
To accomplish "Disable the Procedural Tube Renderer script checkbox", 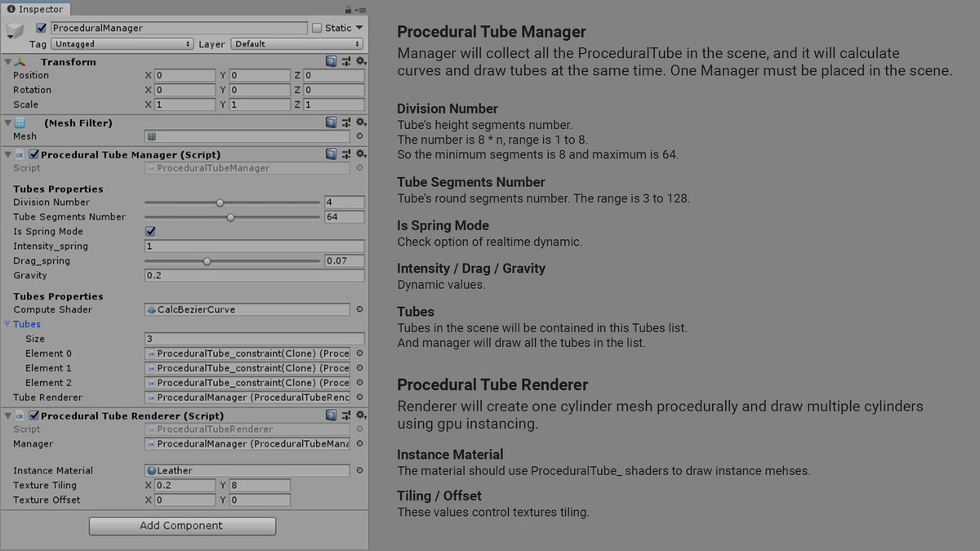I will pos(34,415).
